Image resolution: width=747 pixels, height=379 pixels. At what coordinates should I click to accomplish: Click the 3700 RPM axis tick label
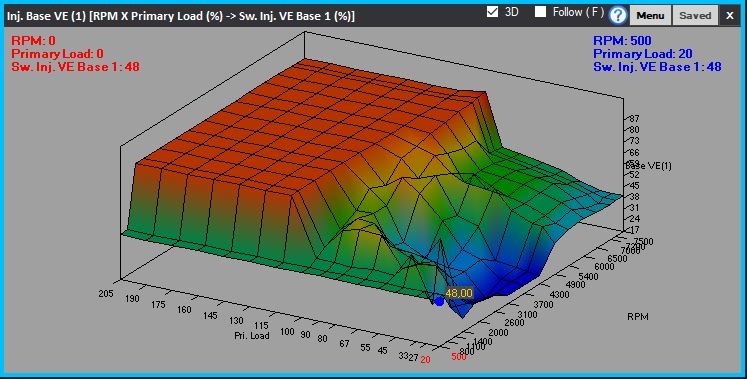[544, 305]
